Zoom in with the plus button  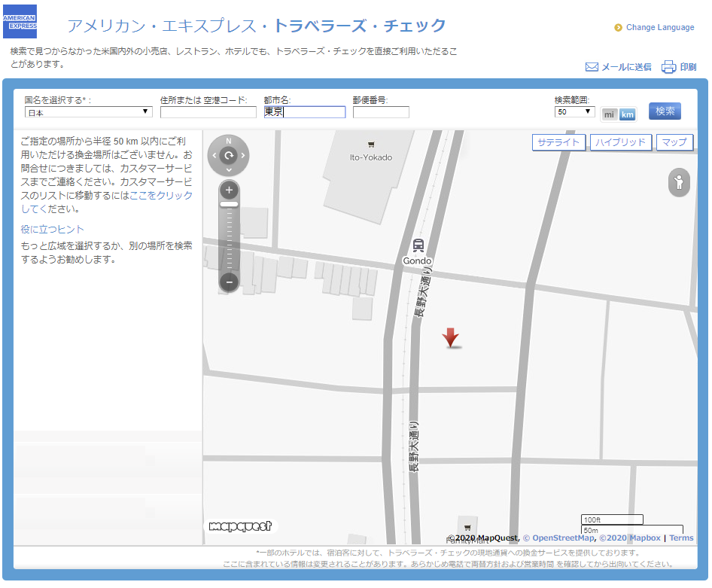click(229, 190)
